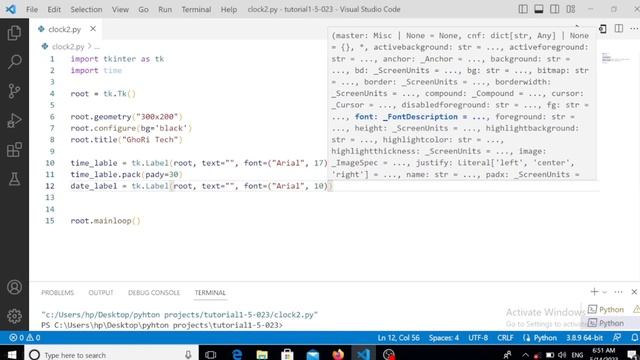
Task: Open the Extensions view
Action: (14, 150)
